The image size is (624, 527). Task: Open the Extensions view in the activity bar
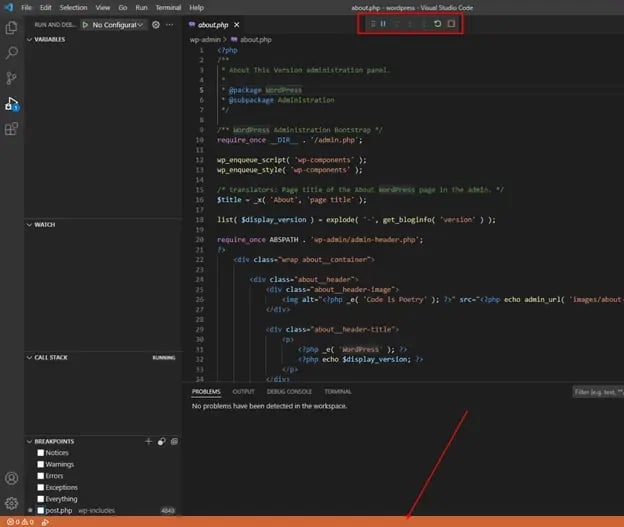(12, 129)
